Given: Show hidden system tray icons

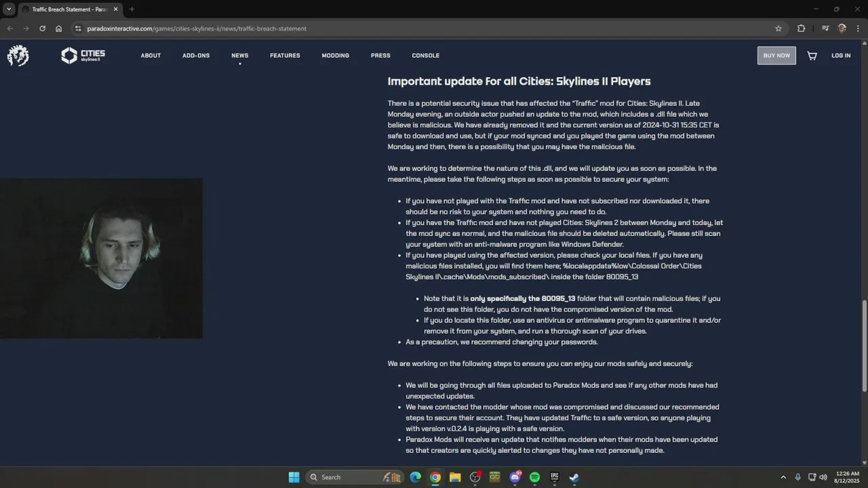Looking at the screenshot, I should coord(783,477).
